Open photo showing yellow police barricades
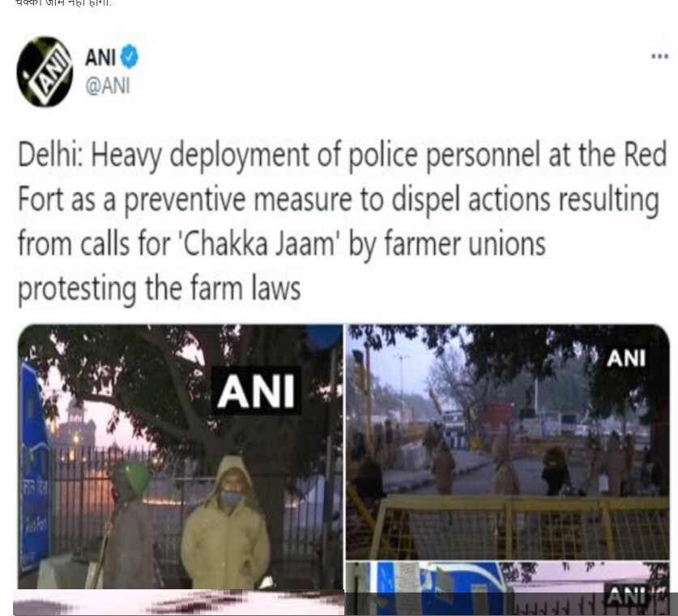678x616 pixels. click(x=508, y=442)
